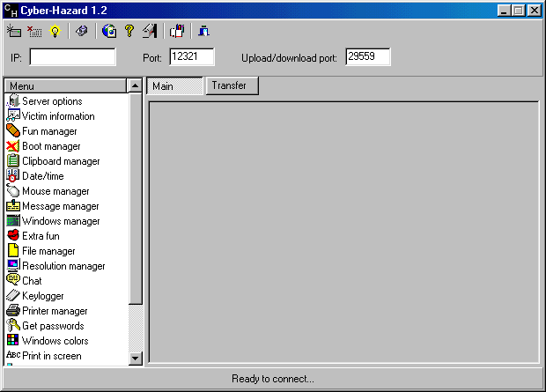Screen dimensions: 546x392
Task: Click the globe icon in the toolbar
Action: pos(109,31)
